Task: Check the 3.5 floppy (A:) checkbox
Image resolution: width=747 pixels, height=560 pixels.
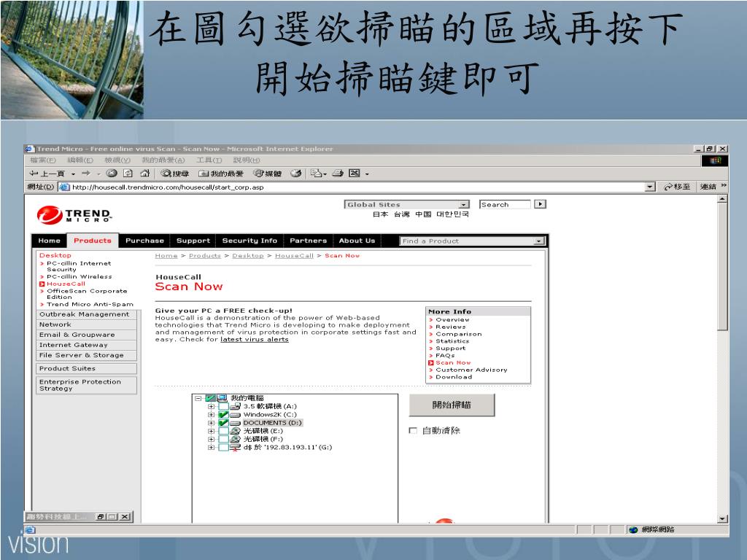Action: (223, 407)
